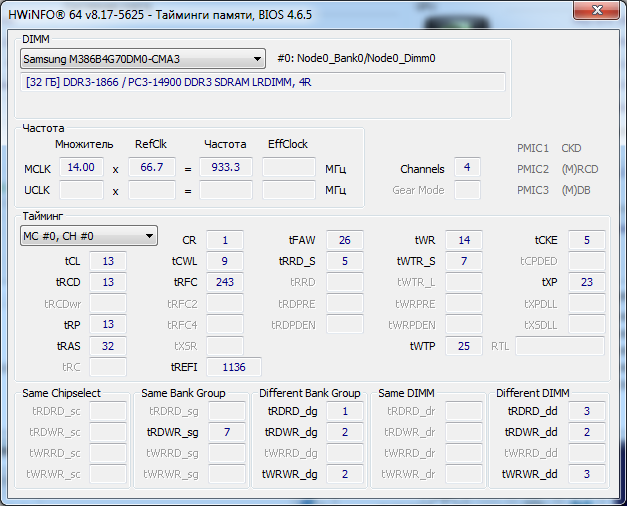Open the Samsung M386B4G70DM0-CMA3 DIMM dropdown
Screen dimensions: 627x506
(x=143, y=59)
